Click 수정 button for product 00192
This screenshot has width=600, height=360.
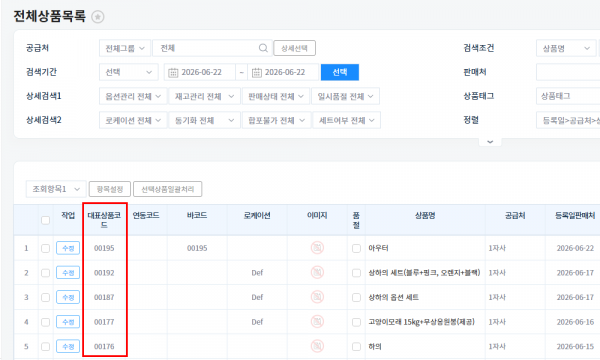68,272
